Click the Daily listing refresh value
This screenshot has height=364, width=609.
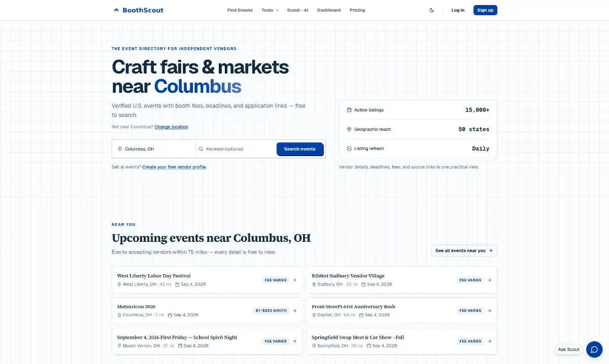point(481,149)
